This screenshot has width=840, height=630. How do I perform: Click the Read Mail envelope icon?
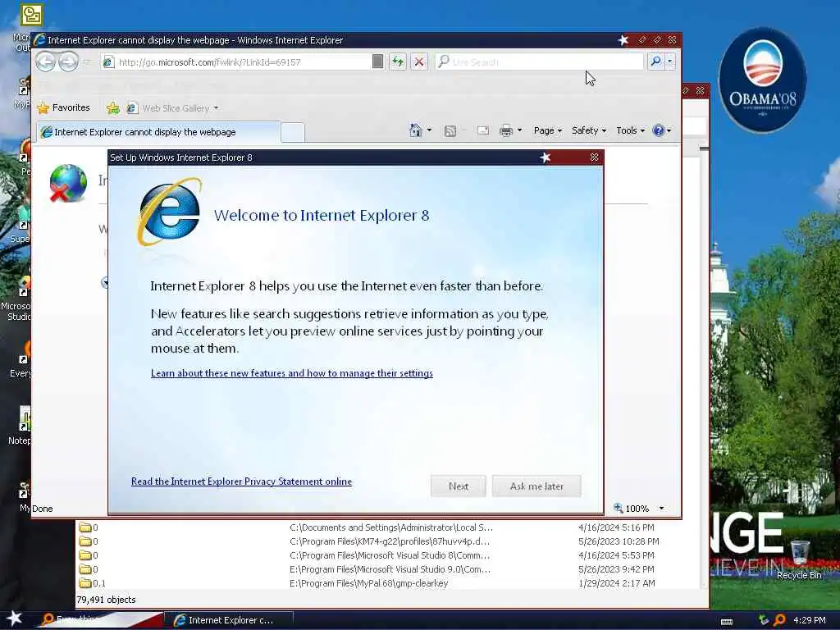click(x=482, y=130)
